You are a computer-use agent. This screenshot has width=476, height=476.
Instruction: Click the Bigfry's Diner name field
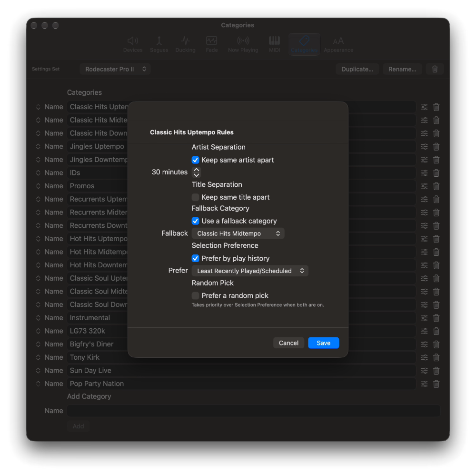[241, 344]
